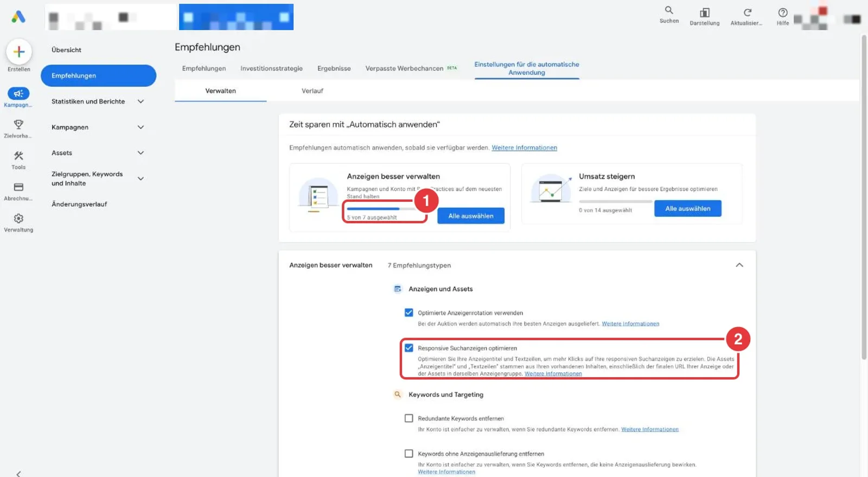Click Alle auswählen under Anzeigen besser verwalten

[x=471, y=216]
